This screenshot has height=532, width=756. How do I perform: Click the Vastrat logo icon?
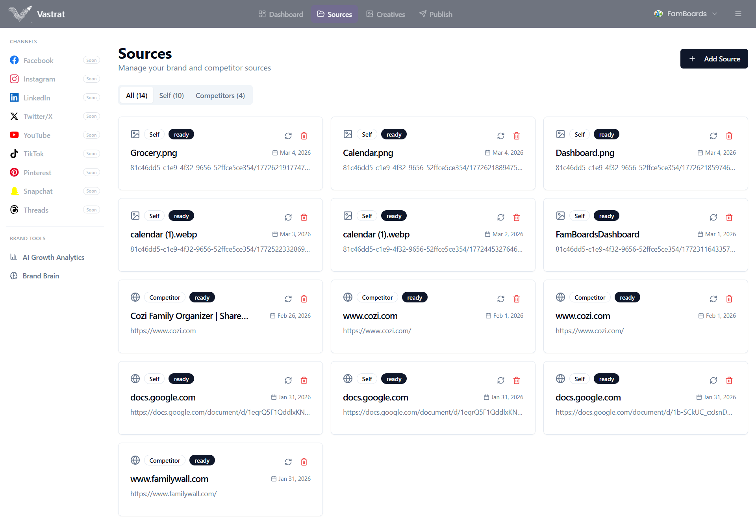pyautogui.click(x=20, y=14)
